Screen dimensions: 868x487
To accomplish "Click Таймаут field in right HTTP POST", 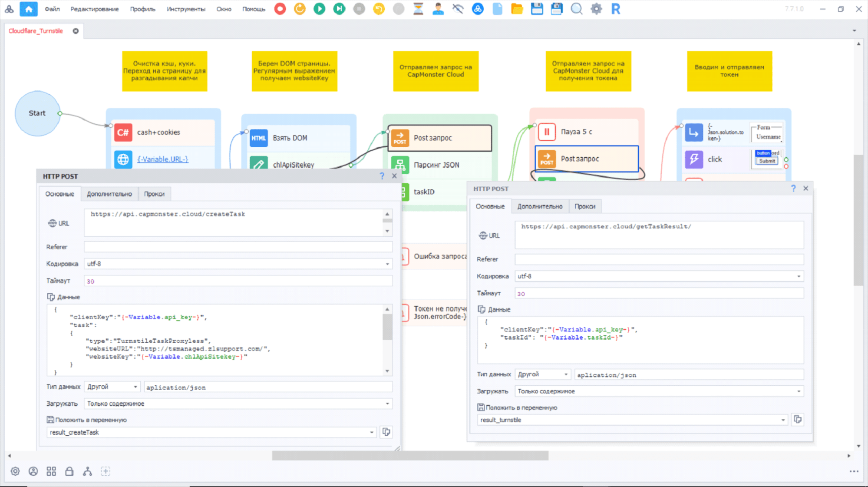I will click(x=659, y=293).
